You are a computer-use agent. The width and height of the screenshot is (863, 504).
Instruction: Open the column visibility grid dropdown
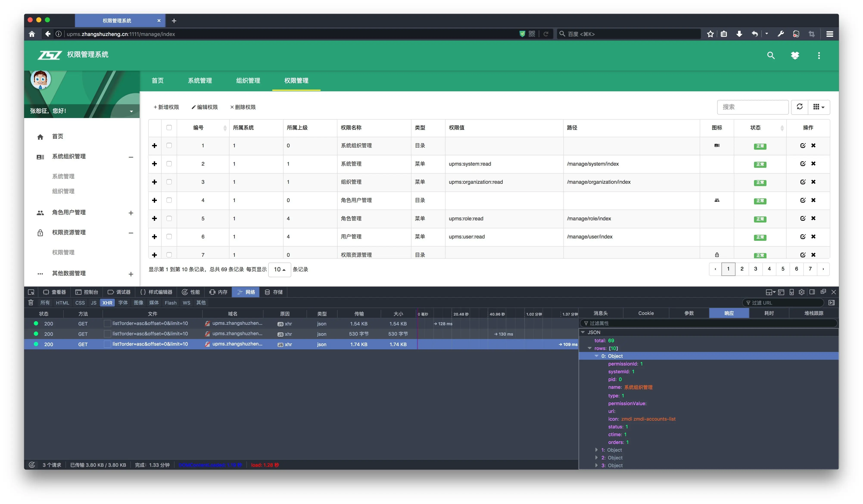[x=818, y=107]
